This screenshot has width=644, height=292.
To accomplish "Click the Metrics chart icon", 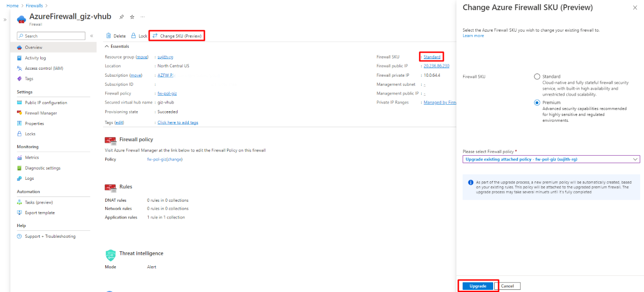I will [20, 157].
